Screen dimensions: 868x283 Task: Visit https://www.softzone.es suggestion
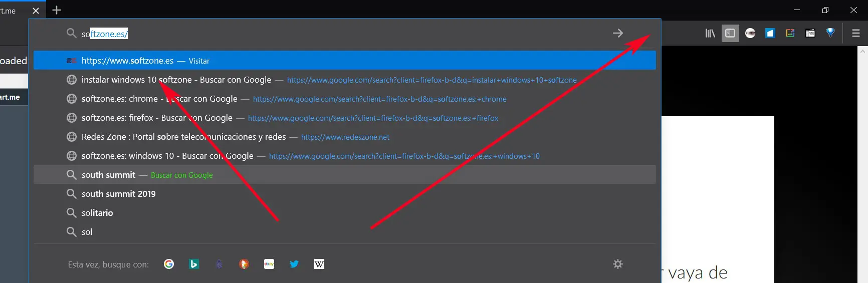click(345, 61)
